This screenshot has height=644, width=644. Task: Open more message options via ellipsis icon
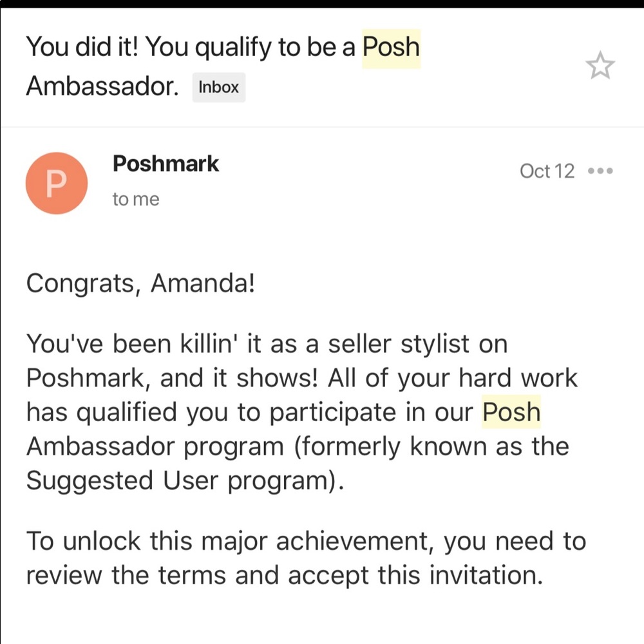click(x=600, y=171)
